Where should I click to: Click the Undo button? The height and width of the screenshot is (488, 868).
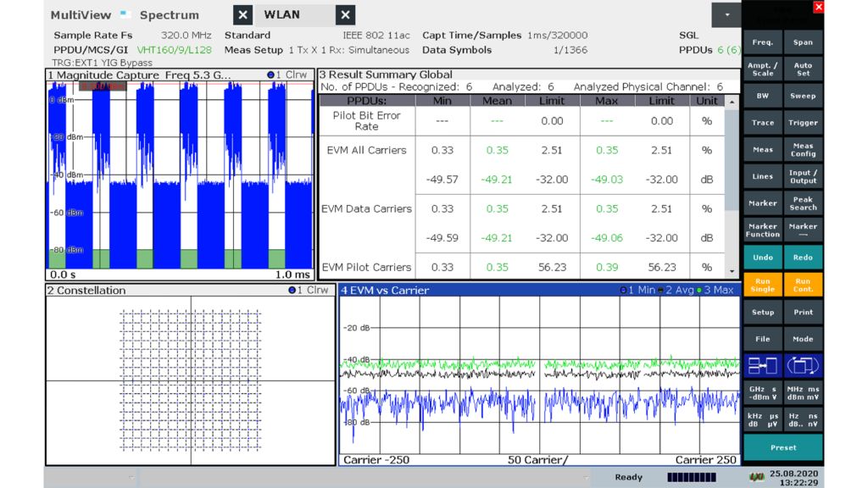pos(762,258)
